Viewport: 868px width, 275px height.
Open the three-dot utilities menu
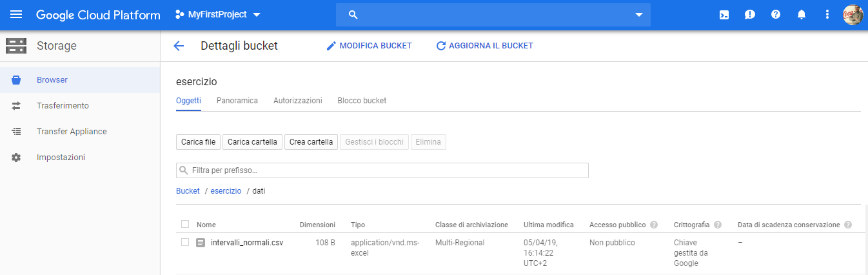(827, 15)
